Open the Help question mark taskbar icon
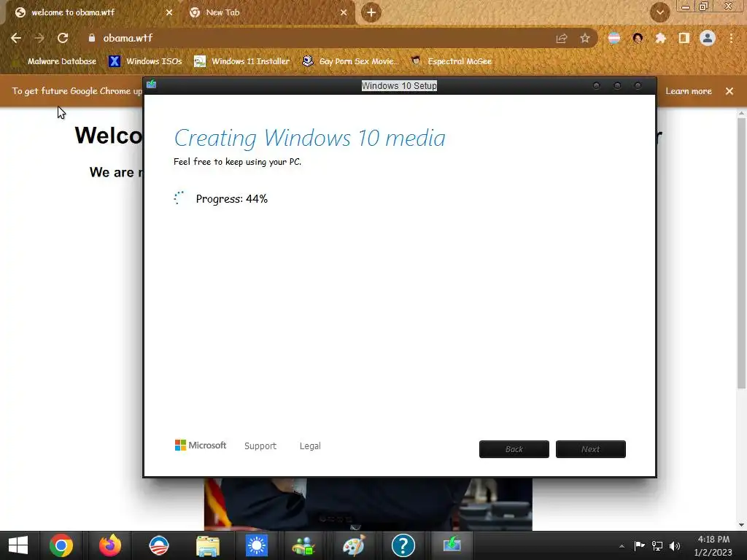Image resolution: width=747 pixels, height=560 pixels. 403,545
